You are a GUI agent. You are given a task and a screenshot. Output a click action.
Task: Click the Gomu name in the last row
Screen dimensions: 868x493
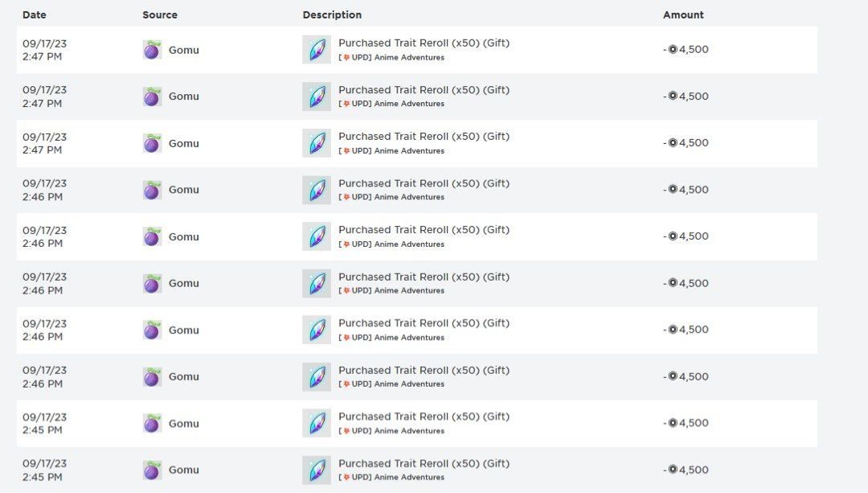pos(183,470)
